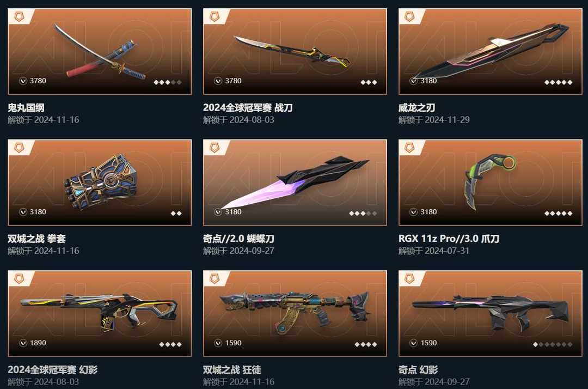588x389 pixels.
Task: Open the 奇点//2.0 蝴蝶刀 purple blade card
Action: [295, 183]
